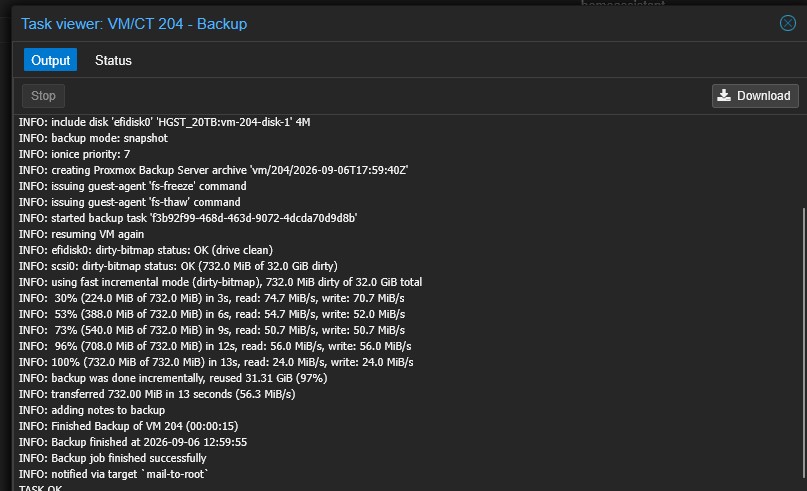Click the include disk 'efidisk0' line
Viewport: 807px width, 491px height.
[x=164, y=122]
